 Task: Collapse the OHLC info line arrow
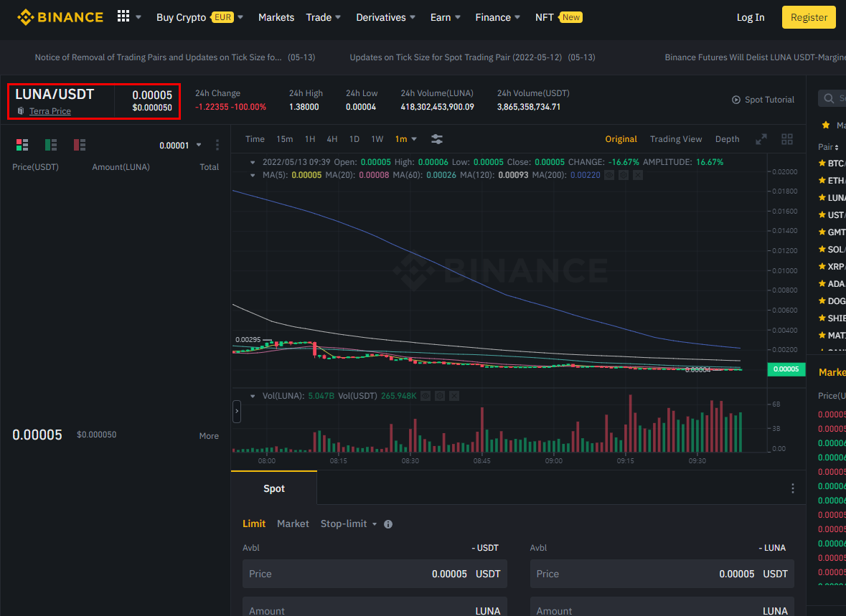point(253,162)
